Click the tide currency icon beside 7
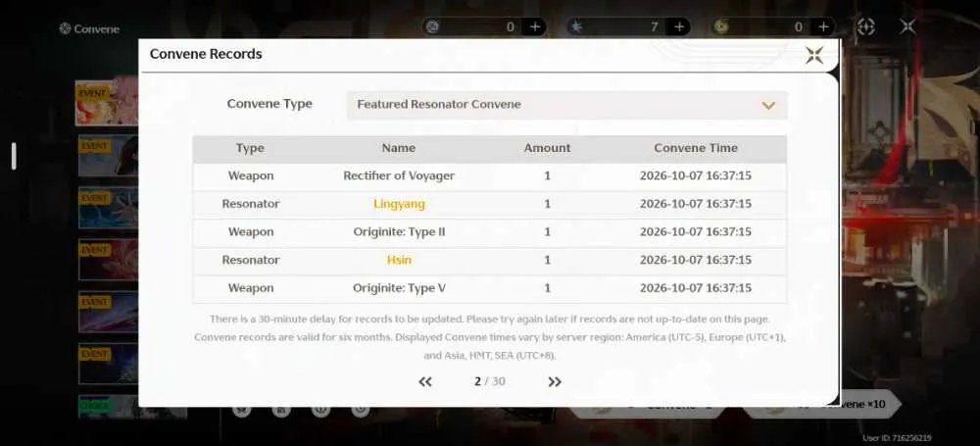980x446 pixels. [x=577, y=26]
